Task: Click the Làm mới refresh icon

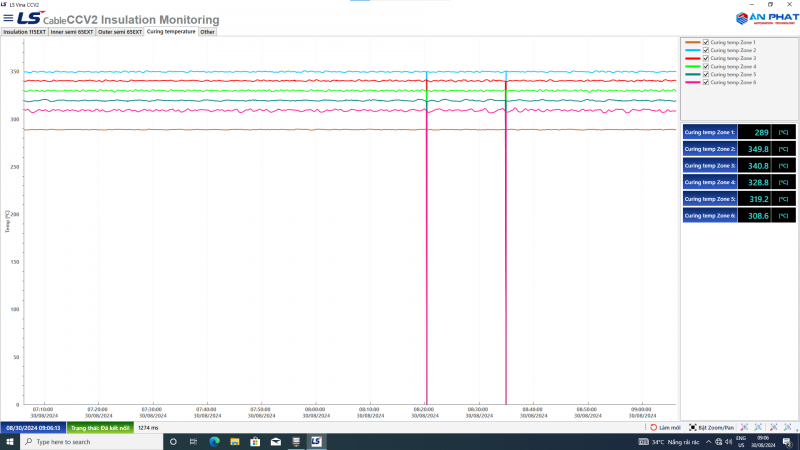Action: point(654,427)
